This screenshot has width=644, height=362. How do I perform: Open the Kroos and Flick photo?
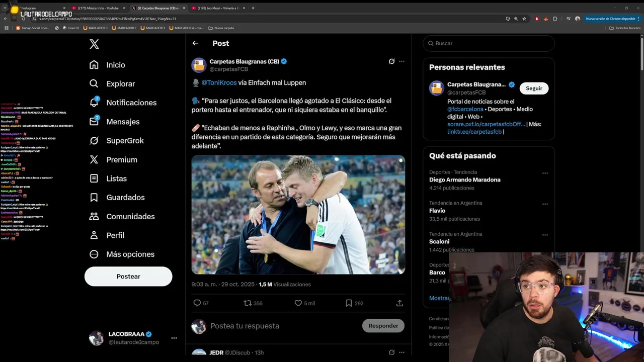298,215
